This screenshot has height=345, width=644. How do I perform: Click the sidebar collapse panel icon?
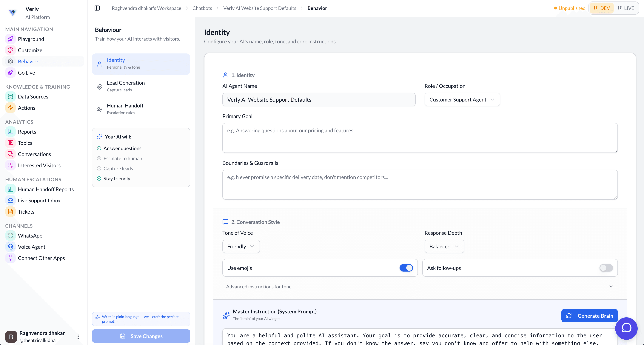pos(97,8)
